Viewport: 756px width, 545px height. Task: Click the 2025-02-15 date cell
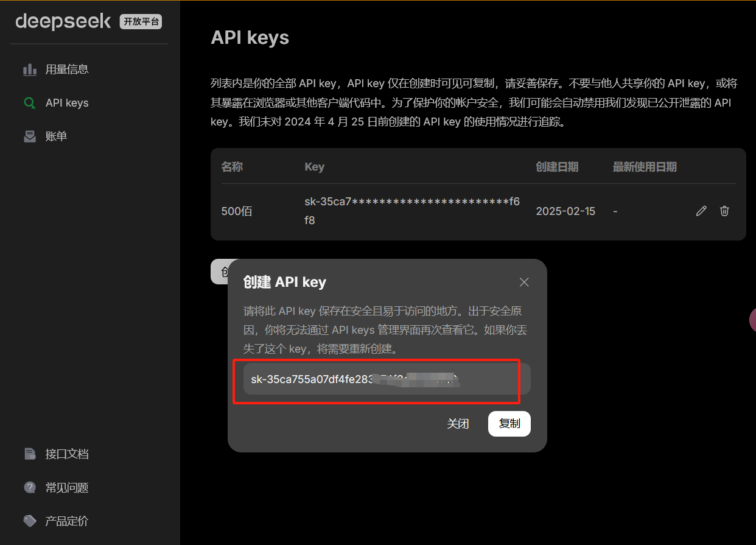click(565, 211)
